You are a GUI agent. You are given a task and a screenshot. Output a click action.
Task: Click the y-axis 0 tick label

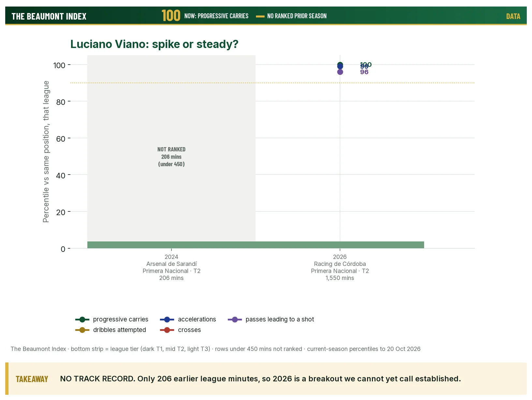tap(63, 249)
